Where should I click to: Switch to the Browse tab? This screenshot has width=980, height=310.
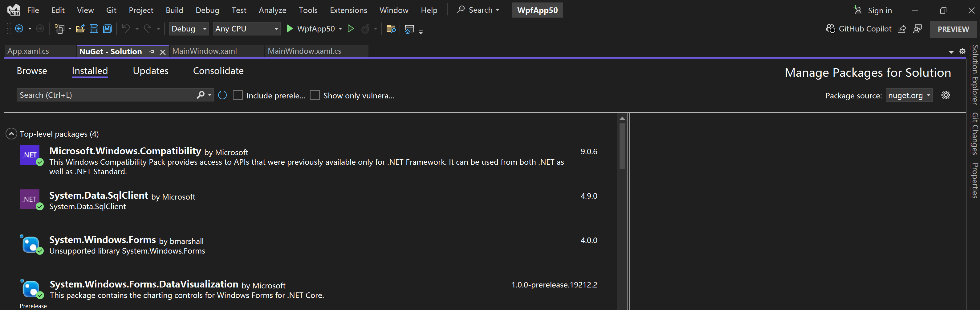click(32, 71)
